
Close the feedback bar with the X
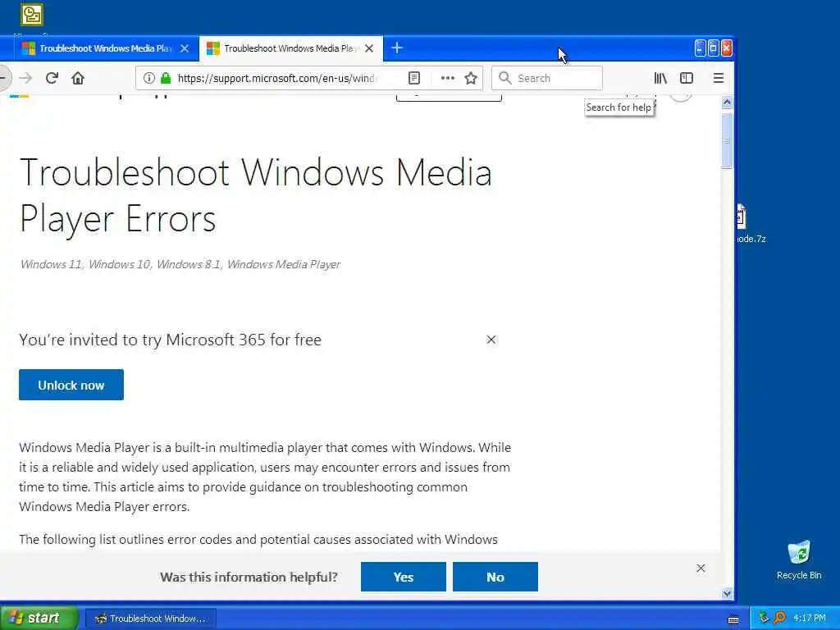click(701, 568)
